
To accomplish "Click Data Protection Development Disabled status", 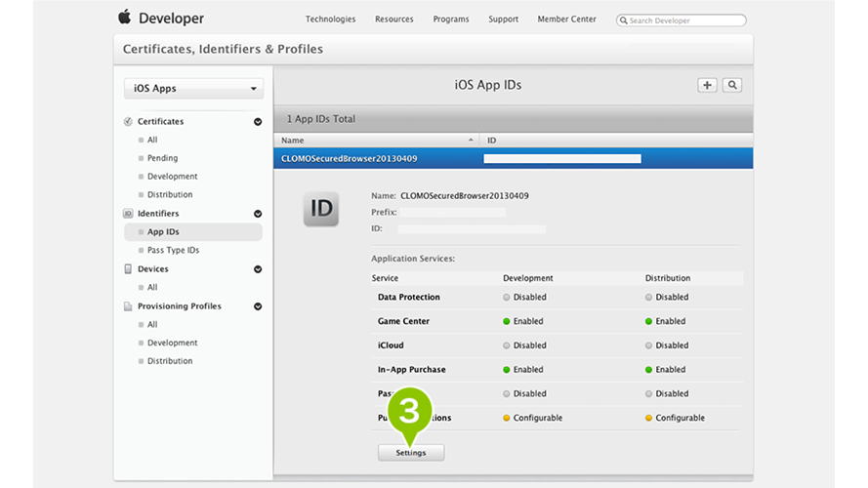I will (524, 297).
